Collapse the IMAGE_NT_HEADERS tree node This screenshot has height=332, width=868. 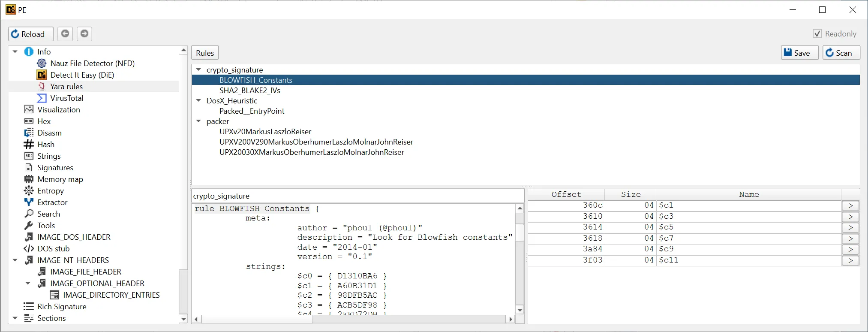pos(15,260)
